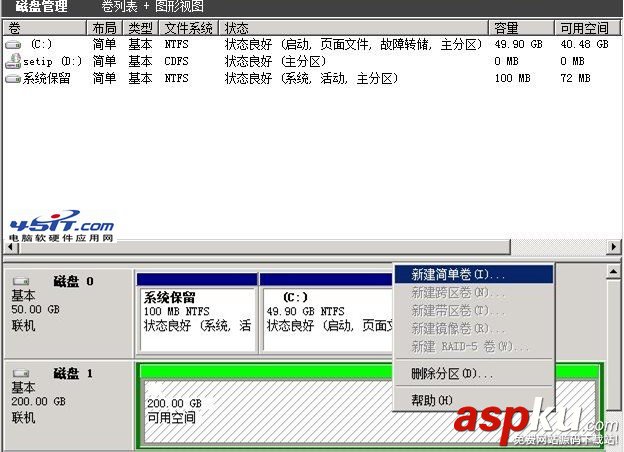Image resolution: width=624 pixels, height=452 pixels.
Task: Select the 磁盘 1 label panel
Action: click(68, 406)
